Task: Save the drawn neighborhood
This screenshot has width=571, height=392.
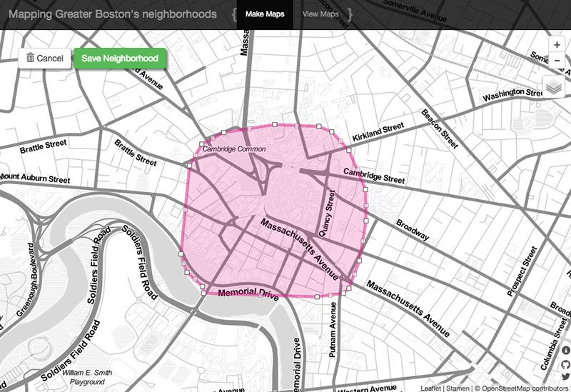Action: (x=120, y=59)
